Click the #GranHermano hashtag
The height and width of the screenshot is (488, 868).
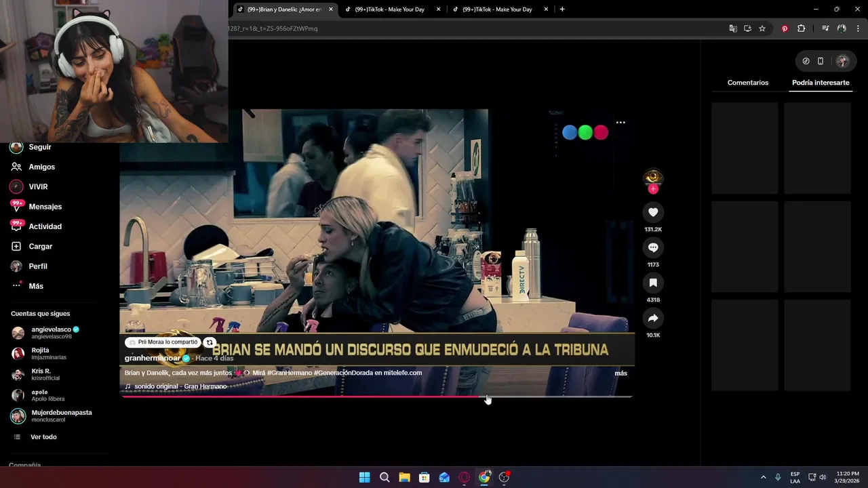(x=290, y=373)
